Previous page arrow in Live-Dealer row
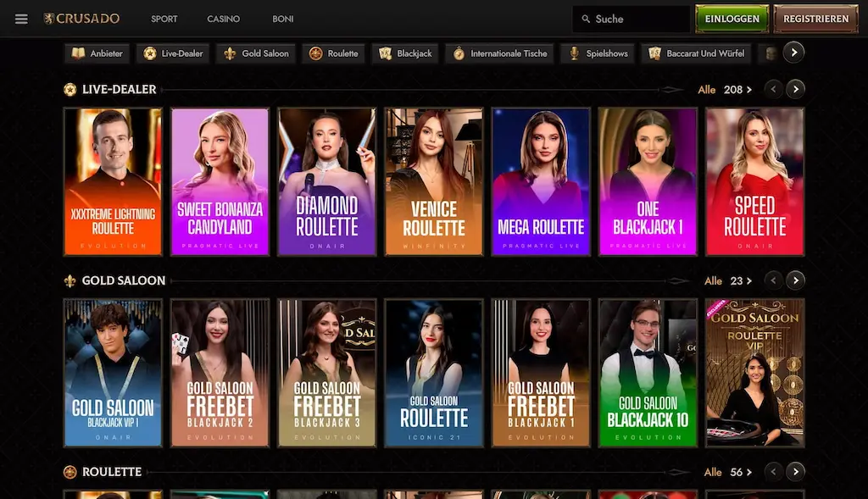The width and height of the screenshot is (868, 499). click(773, 89)
